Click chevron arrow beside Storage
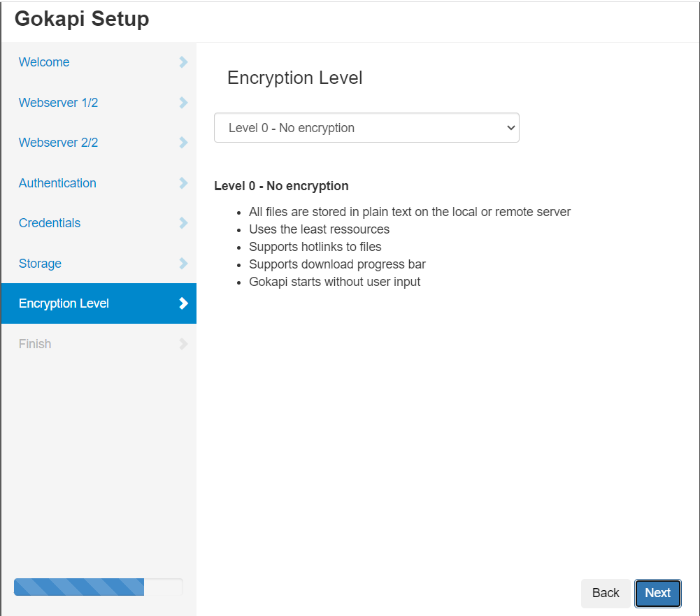Viewport: 700px width, 616px height. [183, 264]
